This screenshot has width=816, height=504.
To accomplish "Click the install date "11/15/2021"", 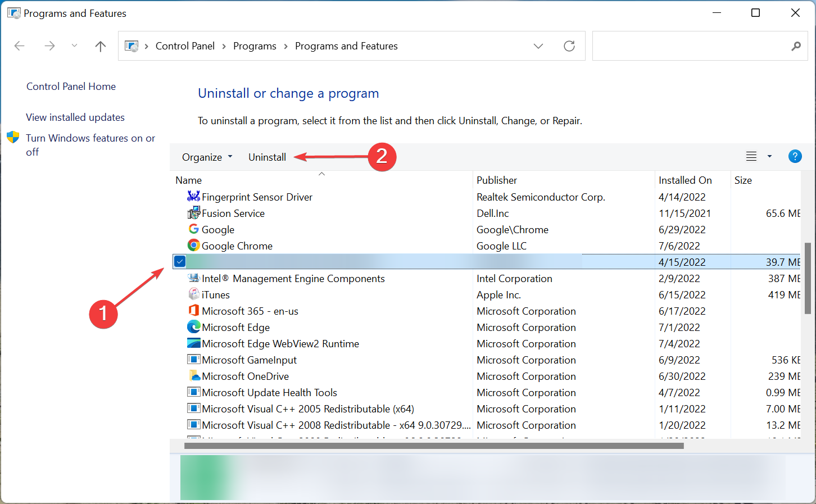I will pos(684,214).
